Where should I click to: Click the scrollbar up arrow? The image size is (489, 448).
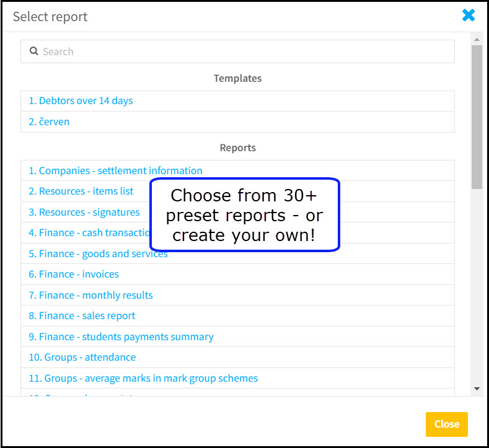(477, 40)
